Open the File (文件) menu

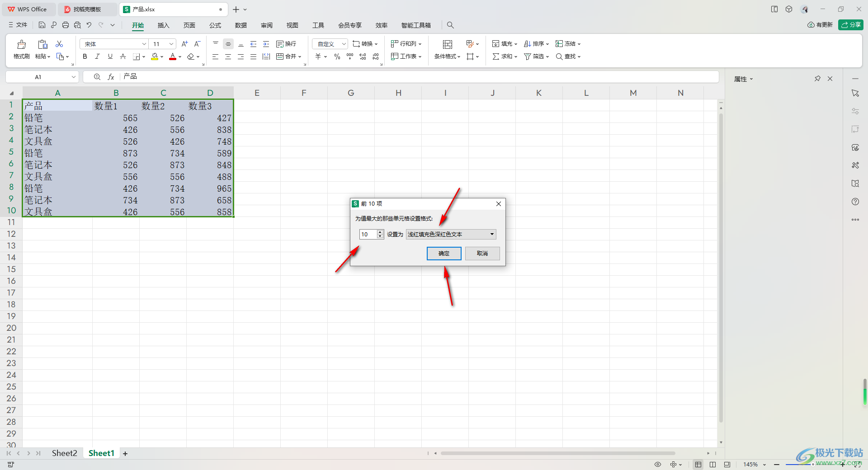(18, 25)
